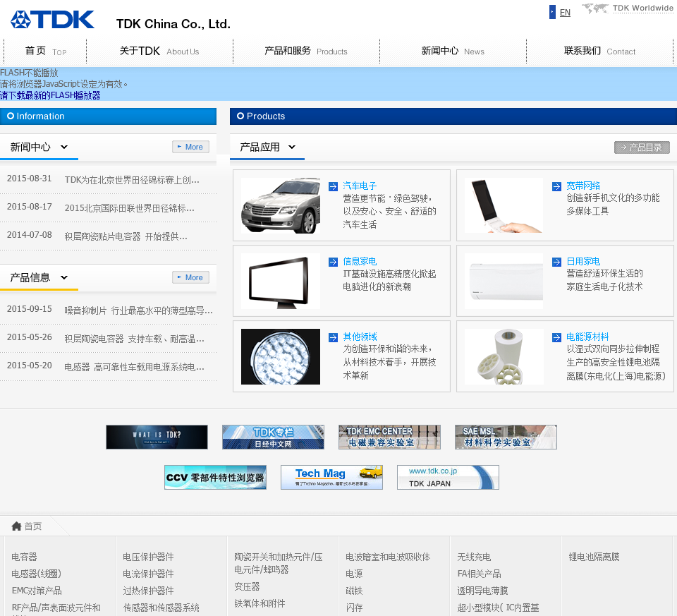Click 电感器(线圈) in footer links
The height and width of the screenshot is (616, 677).
click(36, 573)
